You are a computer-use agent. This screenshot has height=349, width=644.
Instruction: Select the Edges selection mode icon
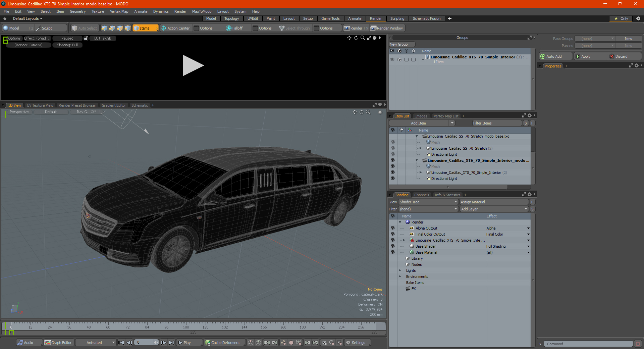point(112,28)
